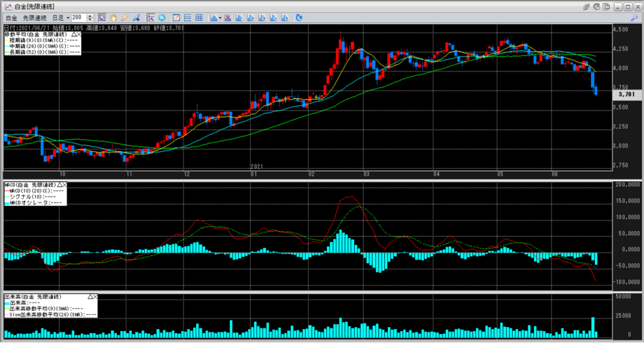Click the bar count input field
This screenshot has height=343, width=644.
coord(79,18)
